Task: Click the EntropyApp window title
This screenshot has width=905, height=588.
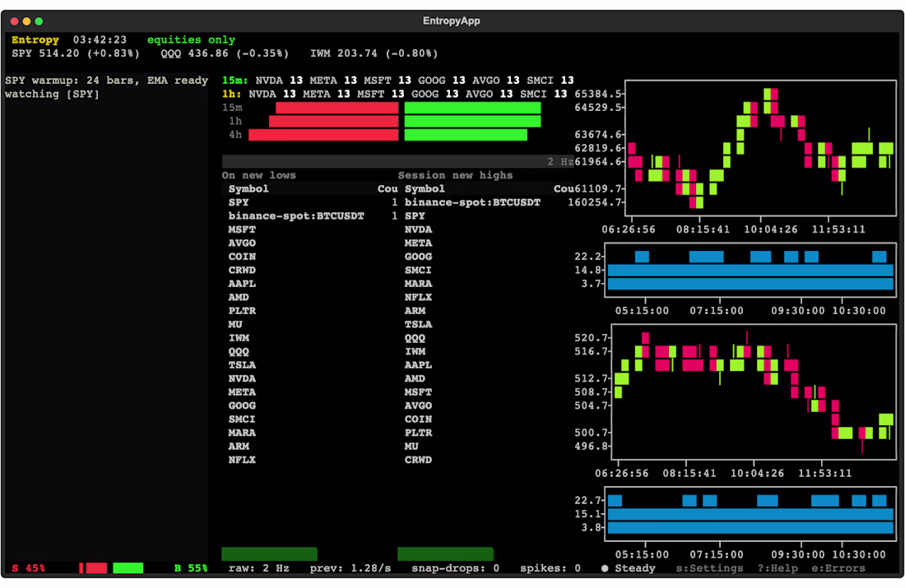Action: (452, 21)
